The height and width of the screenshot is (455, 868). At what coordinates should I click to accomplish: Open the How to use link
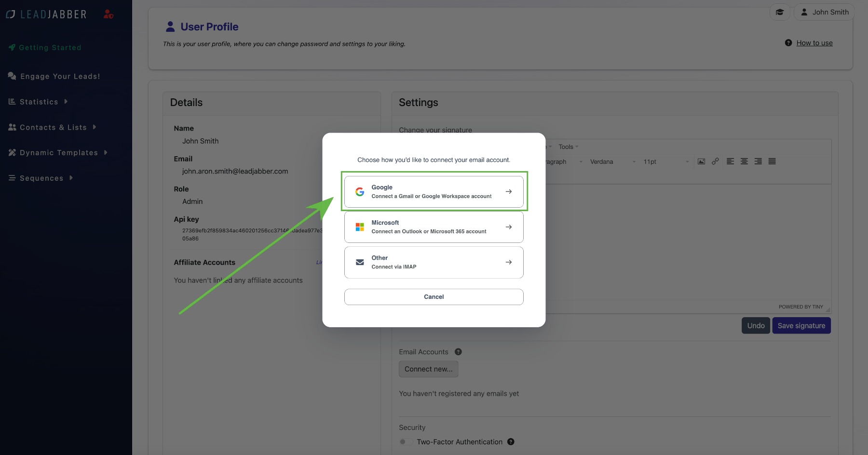coord(814,43)
